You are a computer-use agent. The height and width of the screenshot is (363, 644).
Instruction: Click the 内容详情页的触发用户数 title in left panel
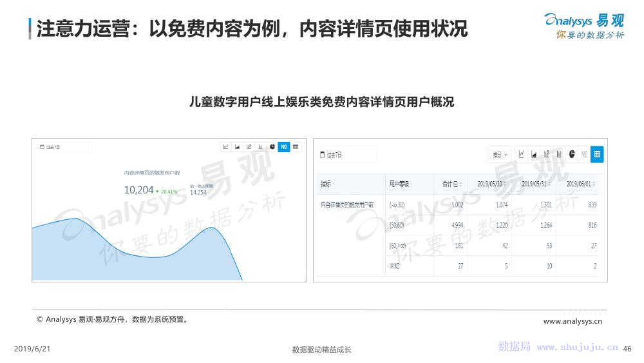click(152, 173)
